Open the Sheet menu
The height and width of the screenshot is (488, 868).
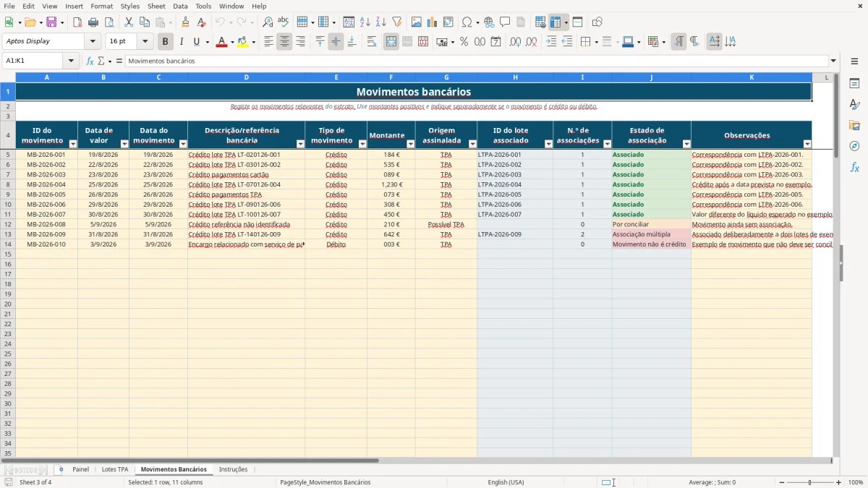point(156,6)
